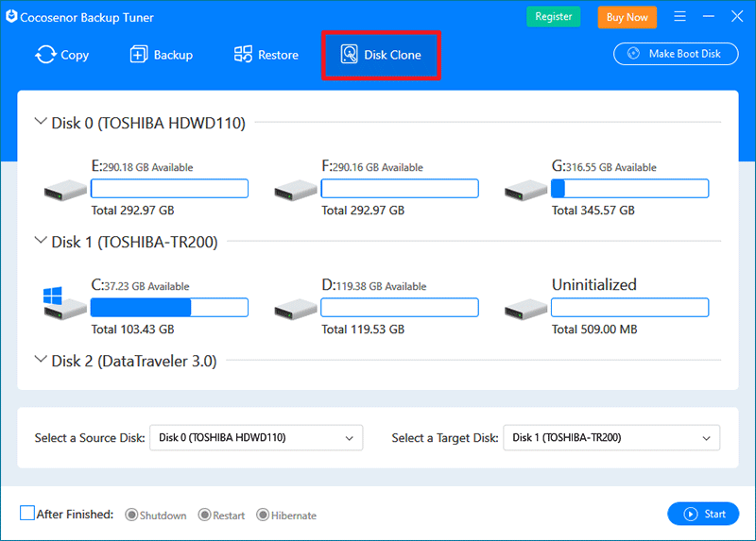Click the Disk 1 (TOSHIBA-TR200) heading
This screenshot has height=541, width=756.
tap(134, 242)
